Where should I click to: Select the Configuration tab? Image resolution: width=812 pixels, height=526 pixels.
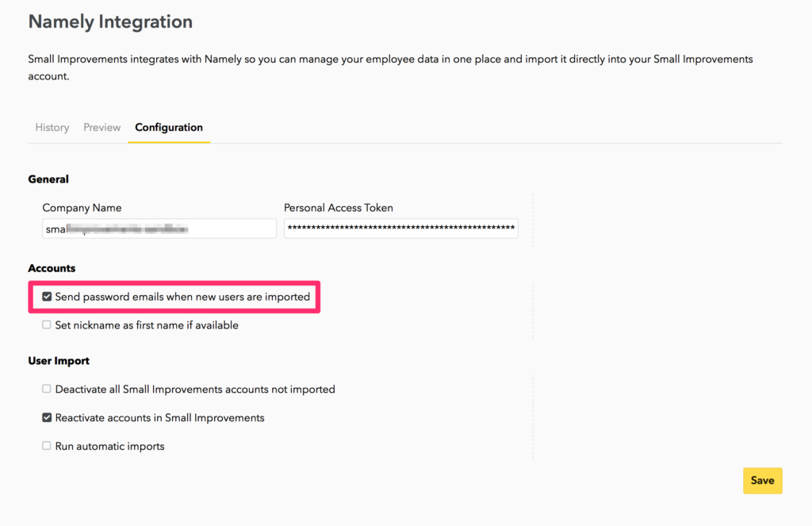tap(169, 128)
